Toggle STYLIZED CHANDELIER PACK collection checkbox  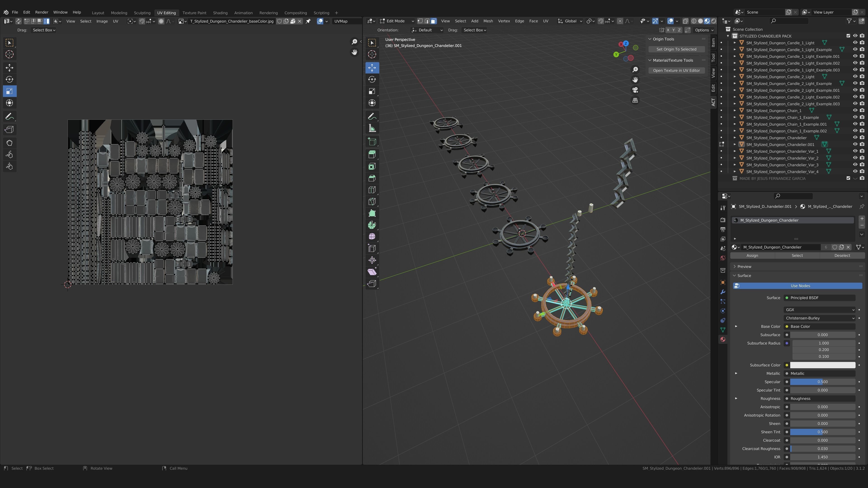pyautogui.click(x=848, y=36)
